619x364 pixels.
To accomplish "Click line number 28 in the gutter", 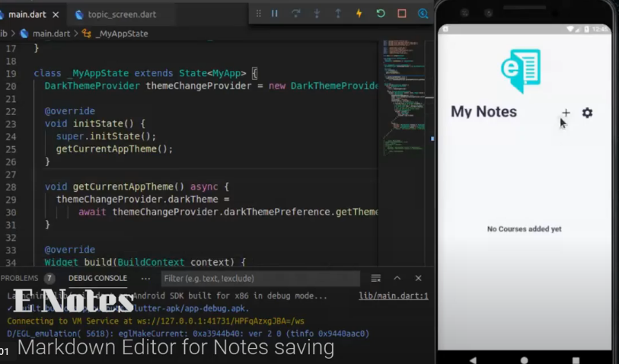I will [11, 187].
